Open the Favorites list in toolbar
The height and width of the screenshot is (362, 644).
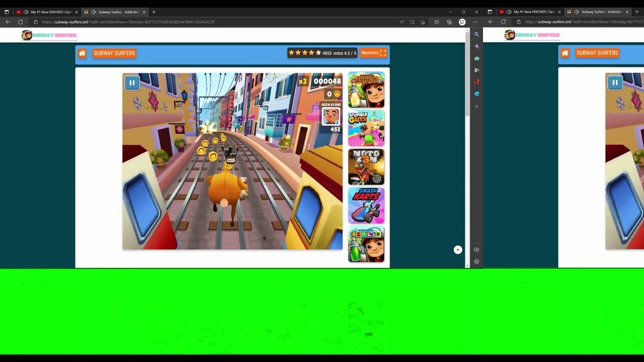tap(437, 22)
